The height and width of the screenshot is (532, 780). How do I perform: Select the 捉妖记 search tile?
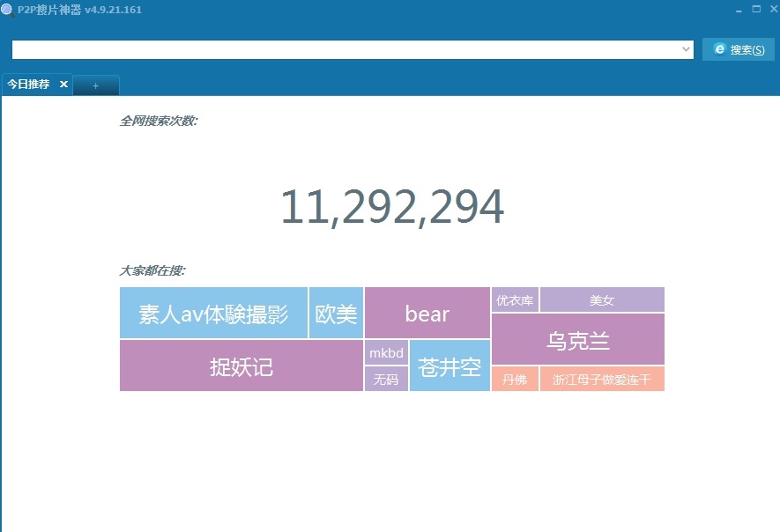pyautogui.click(x=241, y=366)
